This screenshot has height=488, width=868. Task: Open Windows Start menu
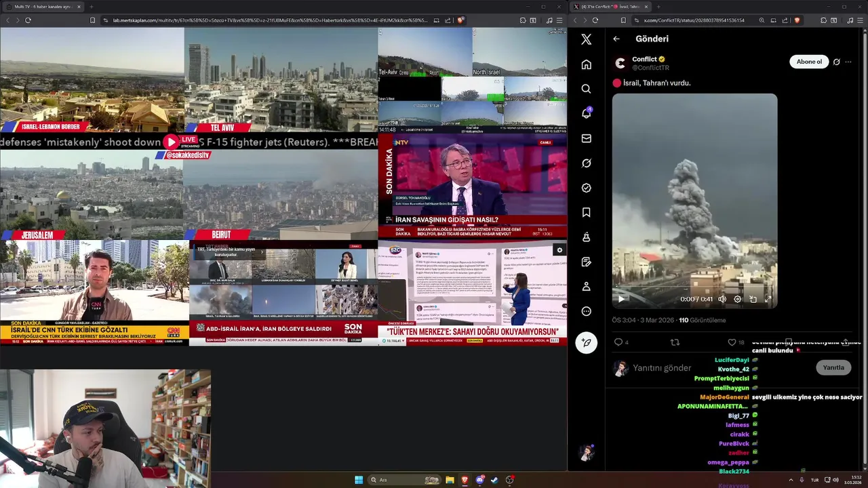[359, 480]
